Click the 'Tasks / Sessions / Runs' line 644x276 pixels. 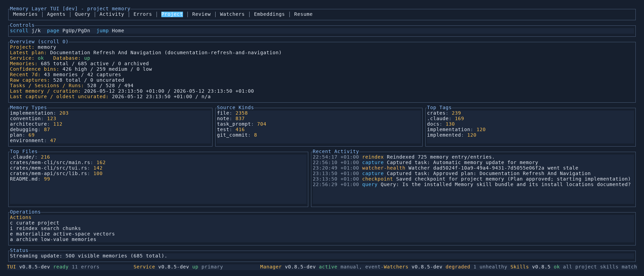pos(72,85)
